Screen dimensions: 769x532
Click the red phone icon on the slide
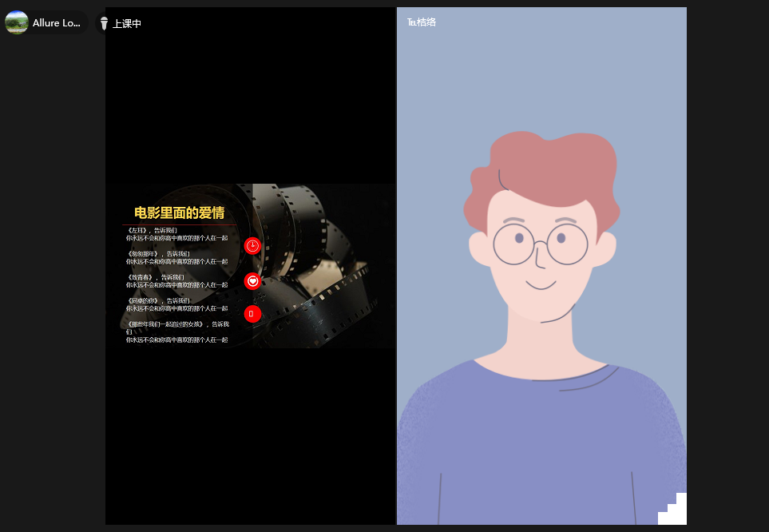click(x=252, y=314)
